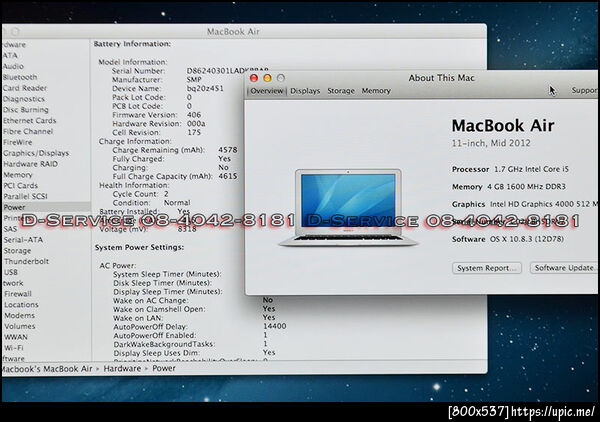
Task: Select Fibre Channel in the sidebar
Action: (28, 131)
